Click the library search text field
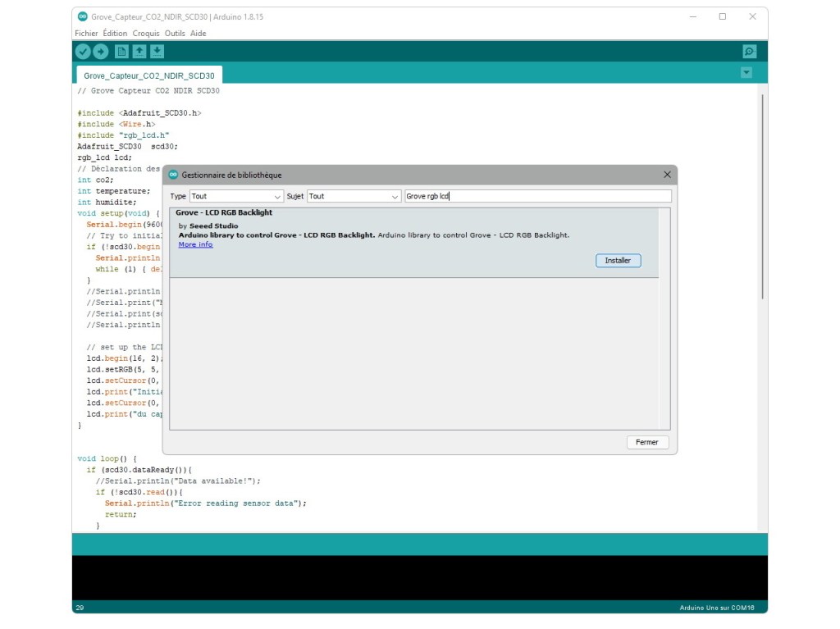The height and width of the screenshot is (629, 840). [x=537, y=197]
